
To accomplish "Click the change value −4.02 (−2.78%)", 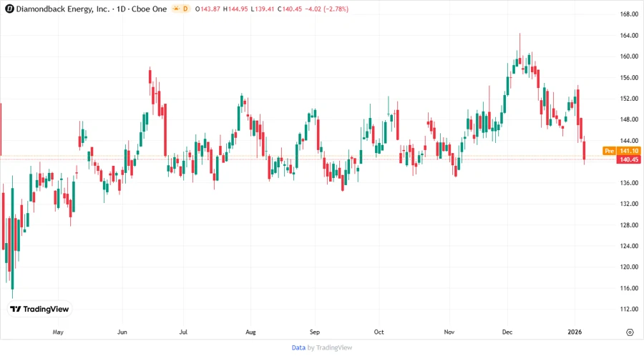I will coord(326,9).
